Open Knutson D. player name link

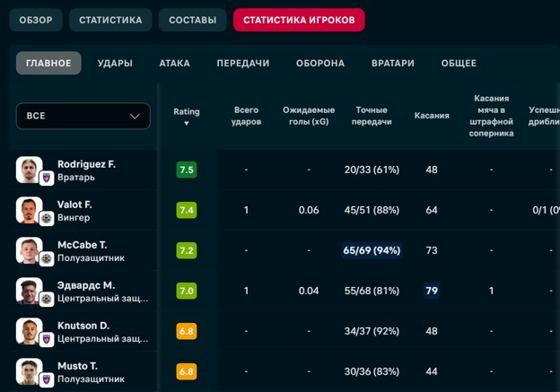coord(83,326)
